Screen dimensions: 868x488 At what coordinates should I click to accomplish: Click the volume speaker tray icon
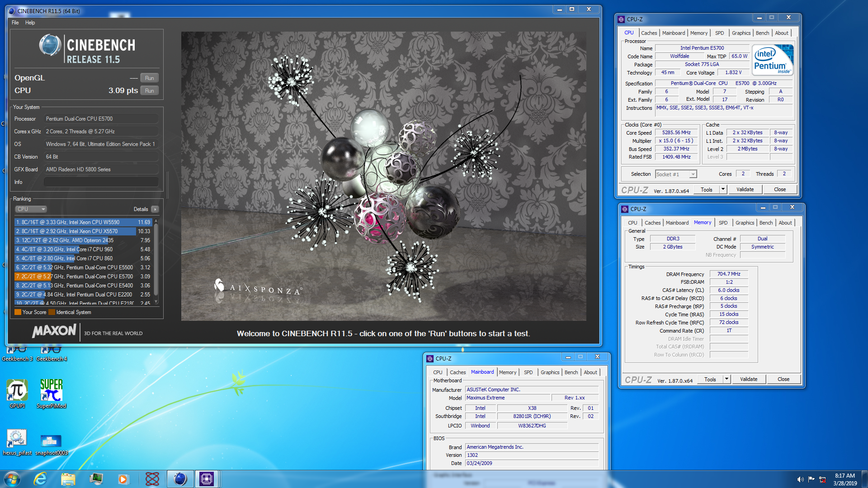800,479
